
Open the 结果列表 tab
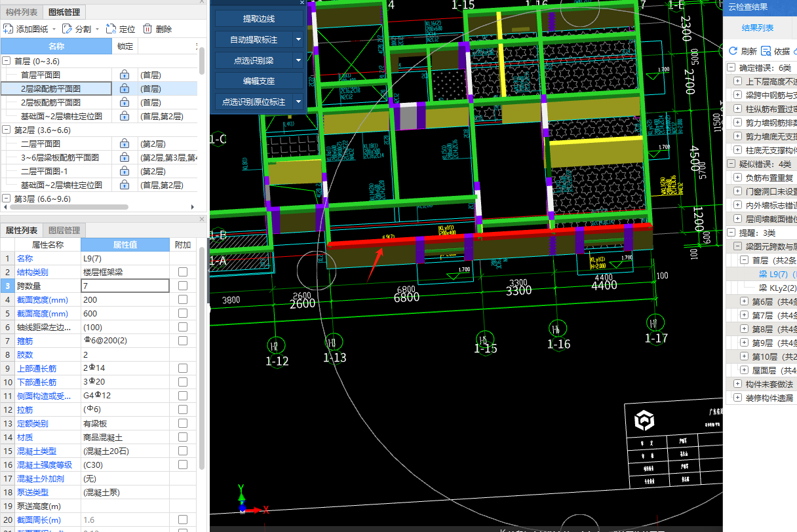point(757,28)
